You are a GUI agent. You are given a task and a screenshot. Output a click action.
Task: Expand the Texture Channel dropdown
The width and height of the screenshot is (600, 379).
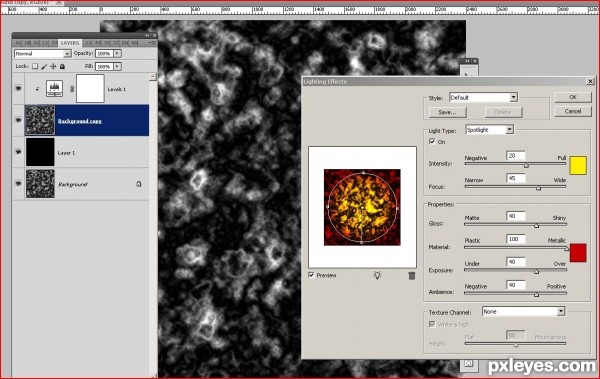[x=523, y=312]
